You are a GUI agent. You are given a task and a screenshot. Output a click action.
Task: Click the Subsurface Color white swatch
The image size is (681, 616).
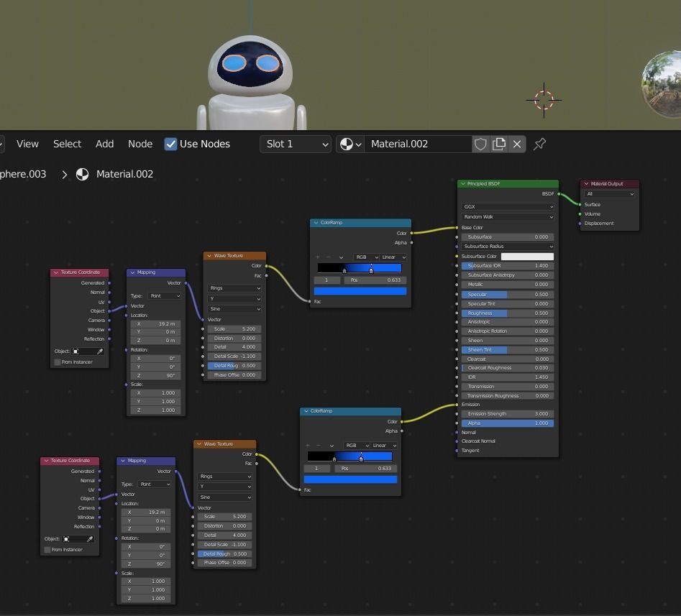[x=527, y=257]
